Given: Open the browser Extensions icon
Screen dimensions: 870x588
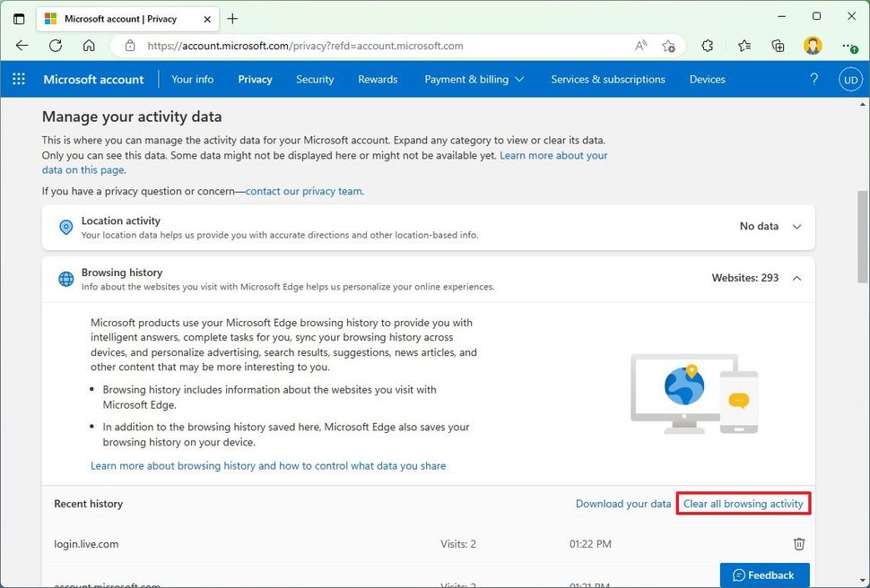Looking at the screenshot, I should pyautogui.click(x=706, y=45).
